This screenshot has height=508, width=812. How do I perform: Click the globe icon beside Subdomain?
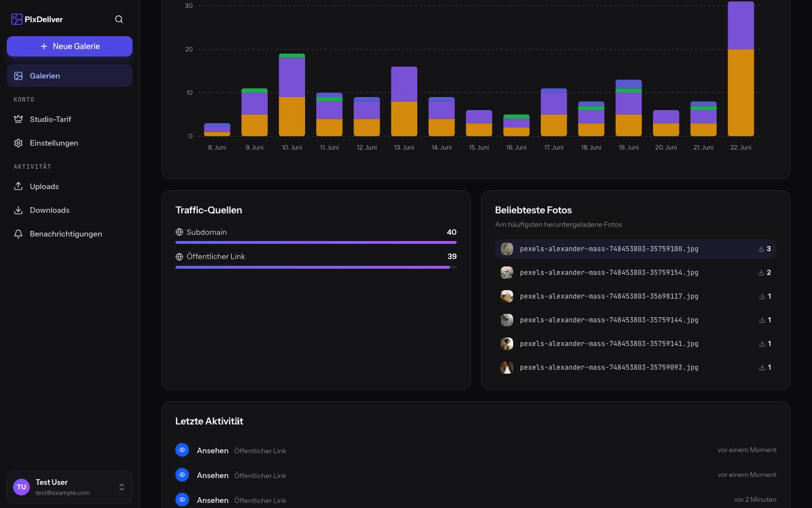point(179,232)
